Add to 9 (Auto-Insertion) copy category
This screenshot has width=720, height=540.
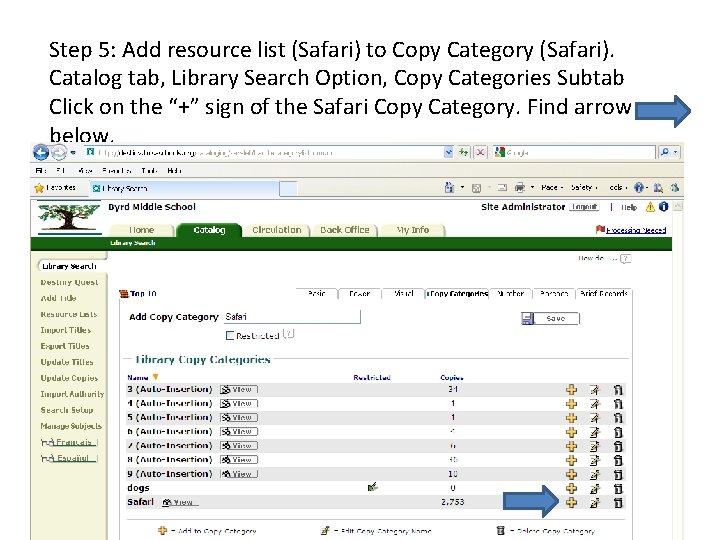point(571,474)
